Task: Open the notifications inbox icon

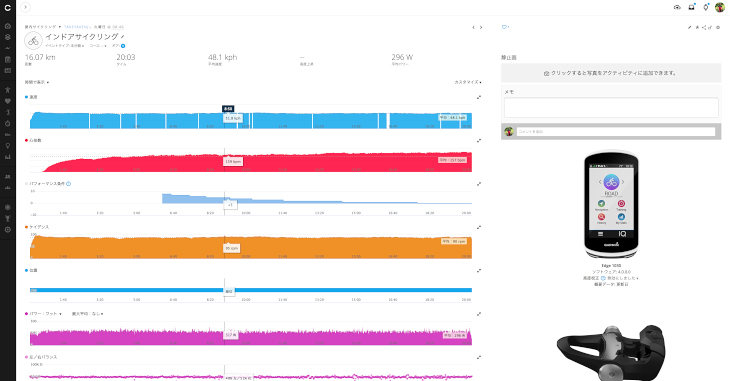Action: (691, 7)
